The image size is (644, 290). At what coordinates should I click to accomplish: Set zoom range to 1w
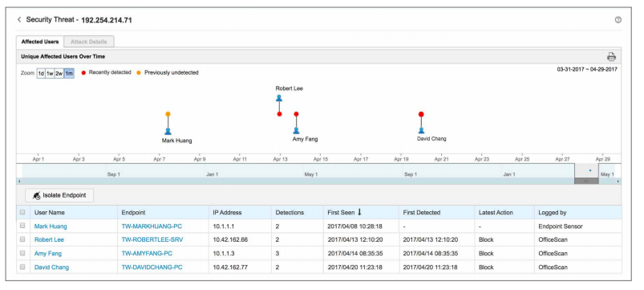(x=50, y=73)
